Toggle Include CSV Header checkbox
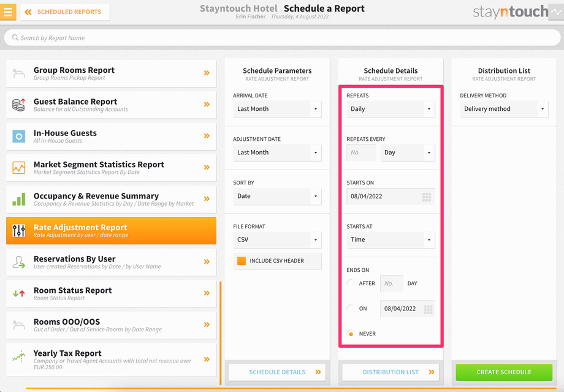This screenshot has width=564, height=392. point(242,261)
